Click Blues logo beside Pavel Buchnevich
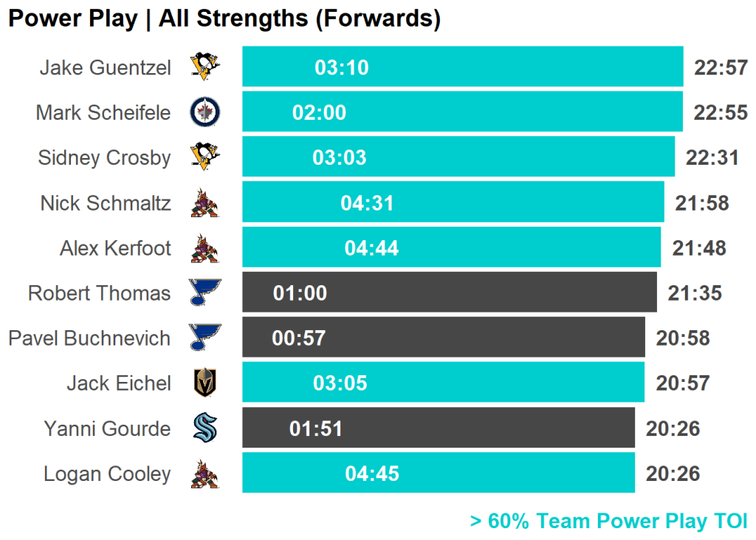This screenshot has height=540, width=756. [205, 338]
